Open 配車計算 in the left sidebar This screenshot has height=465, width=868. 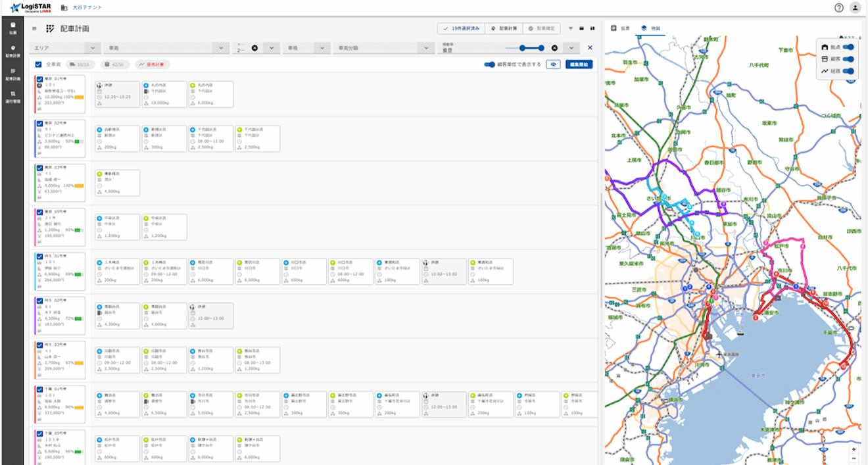click(13, 51)
